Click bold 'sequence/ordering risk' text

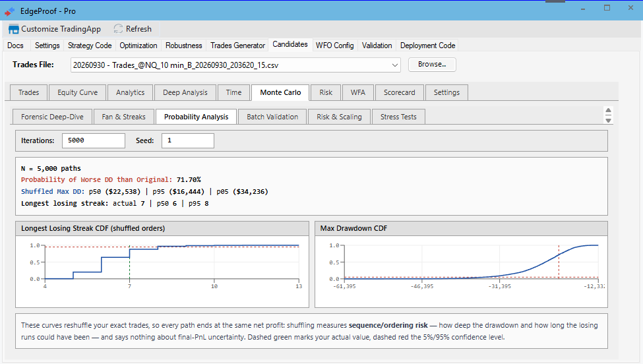[388, 326]
